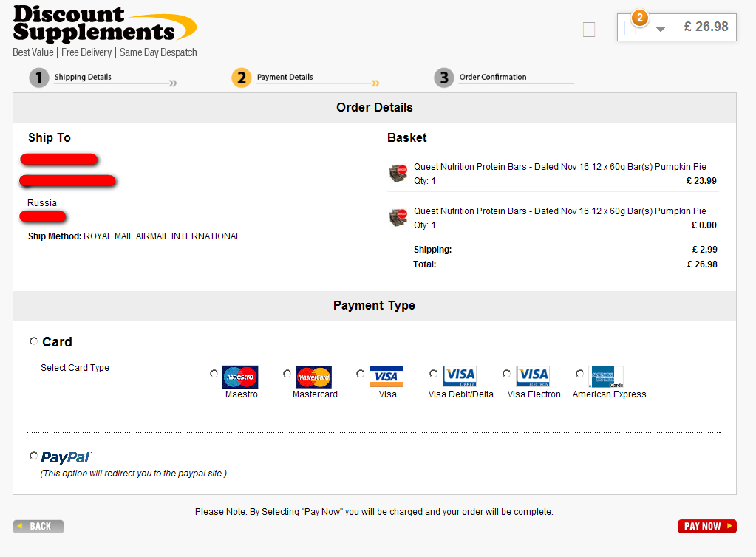Open the basket total £ 26.98 box
This screenshot has width=756, height=557.
pyautogui.click(x=706, y=27)
